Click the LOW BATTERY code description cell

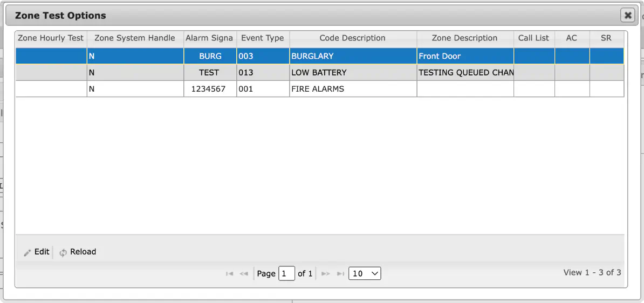point(353,73)
